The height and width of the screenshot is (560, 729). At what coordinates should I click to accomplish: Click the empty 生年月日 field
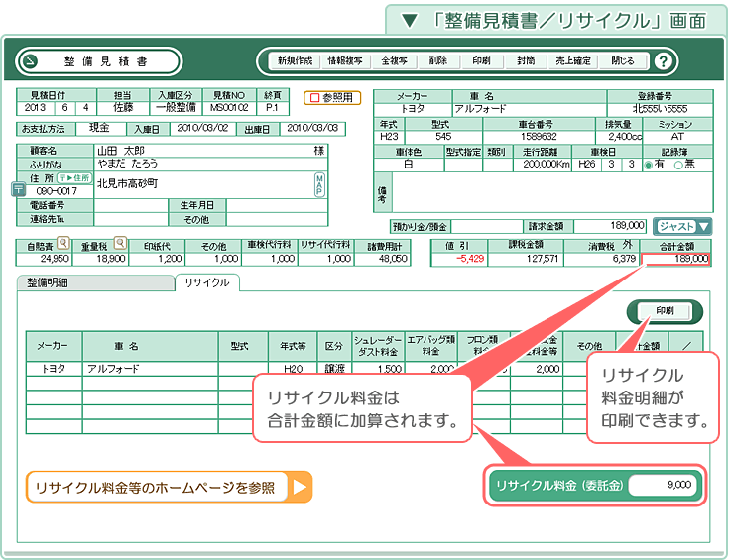(277, 205)
